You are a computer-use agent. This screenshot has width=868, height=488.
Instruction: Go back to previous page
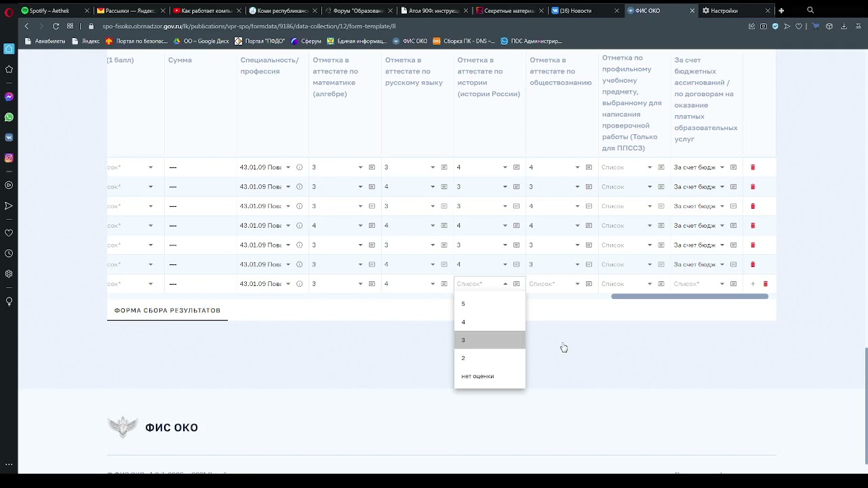point(26,26)
